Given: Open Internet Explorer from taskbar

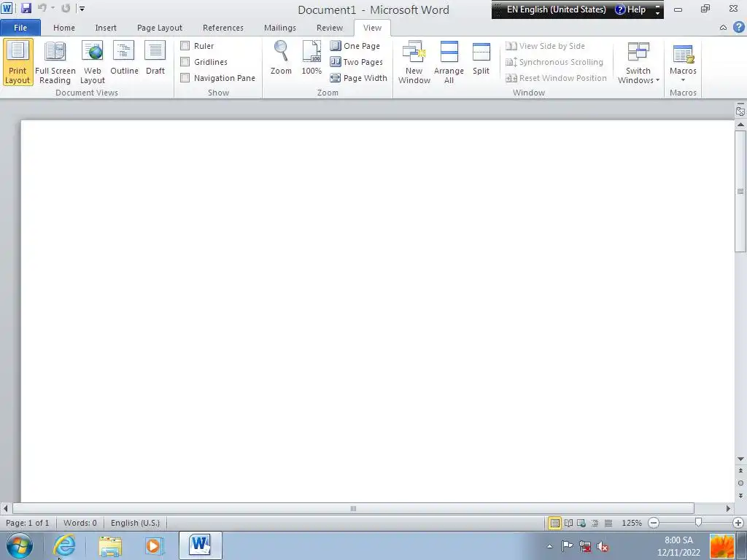Looking at the screenshot, I should click(x=64, y=545).
